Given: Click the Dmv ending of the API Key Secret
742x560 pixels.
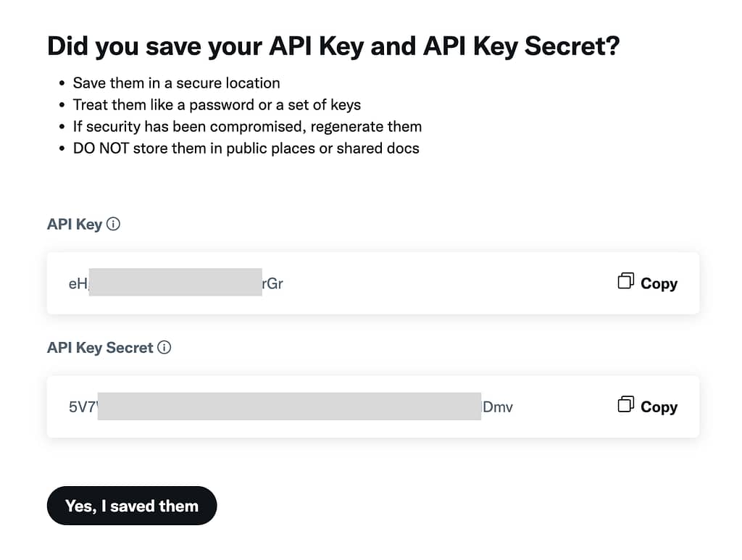Looking at the screenshot, I should (x=497, y=407).
